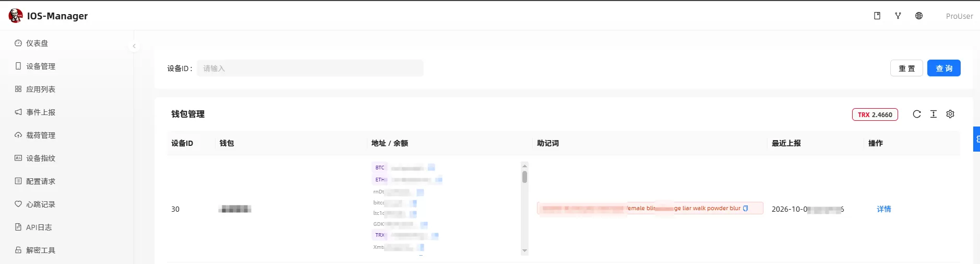Click the 载荷管理 cloud upload icon
Viewport: 980px width, 264px height.
coord(18,135)
